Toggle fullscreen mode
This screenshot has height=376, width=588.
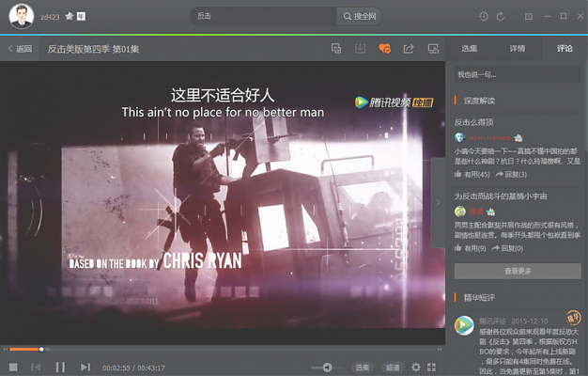pos(432,367)
